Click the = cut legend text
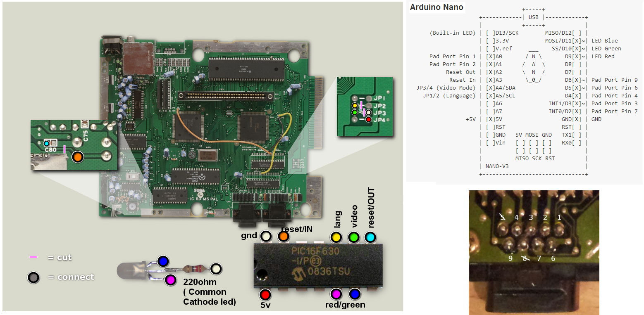 click(x=60, y=258)
